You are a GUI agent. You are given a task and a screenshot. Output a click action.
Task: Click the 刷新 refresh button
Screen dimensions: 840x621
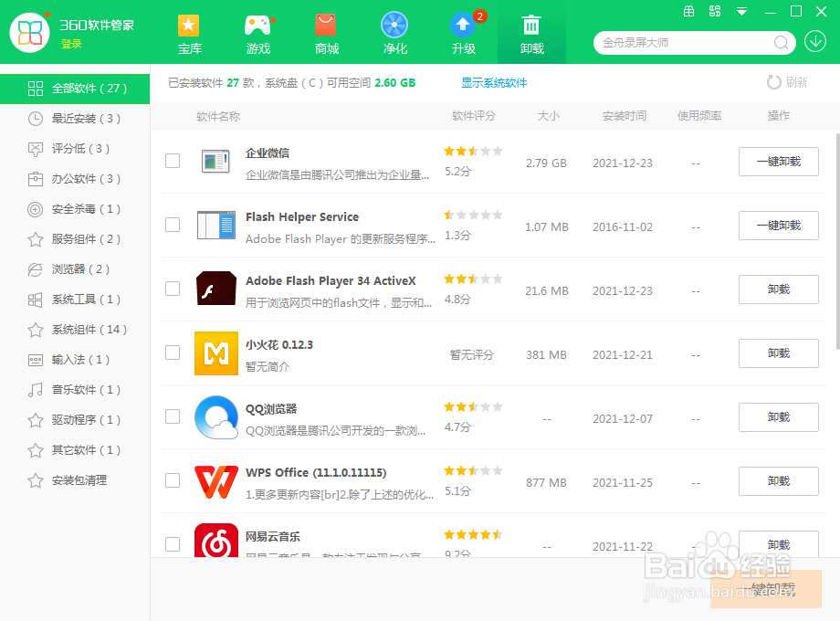pyautogui.click(x=787, y=82)
